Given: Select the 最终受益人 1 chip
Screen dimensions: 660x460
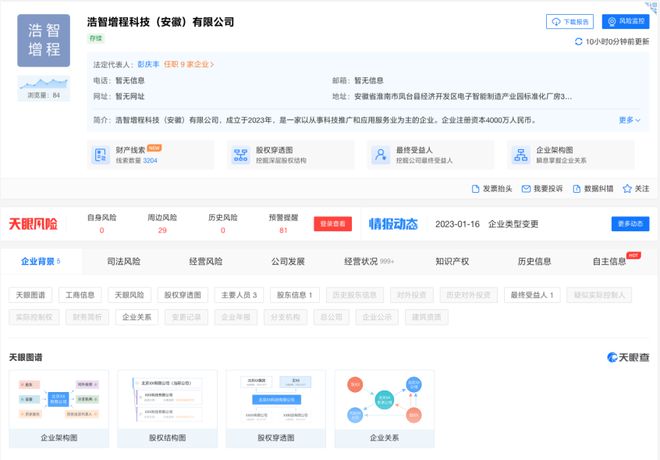Looking at the screenshot, I should pos(532,295).
